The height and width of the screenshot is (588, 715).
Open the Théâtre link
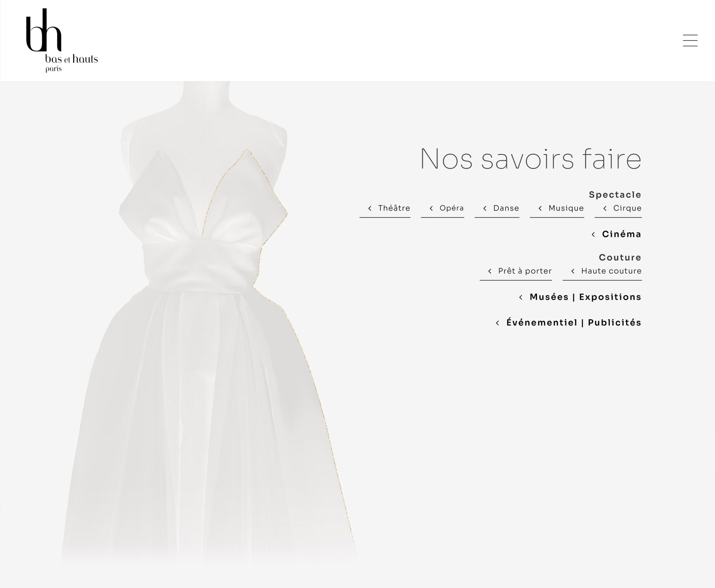pyautogui.click(x=394, y=208)
